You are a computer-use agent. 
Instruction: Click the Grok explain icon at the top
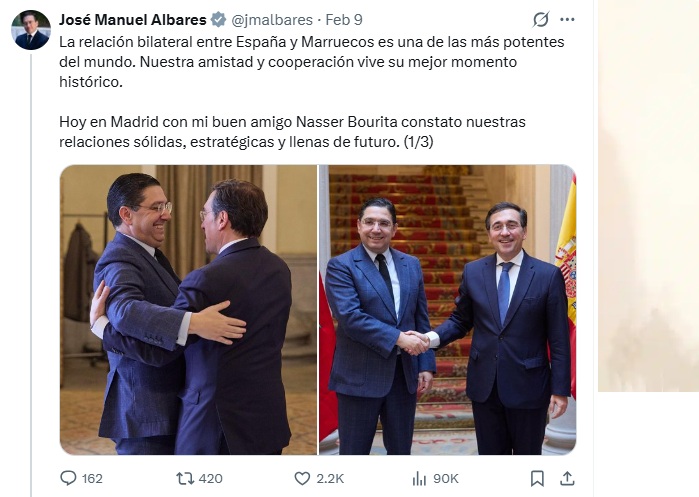pyautogui.click(x=541, y=20)
